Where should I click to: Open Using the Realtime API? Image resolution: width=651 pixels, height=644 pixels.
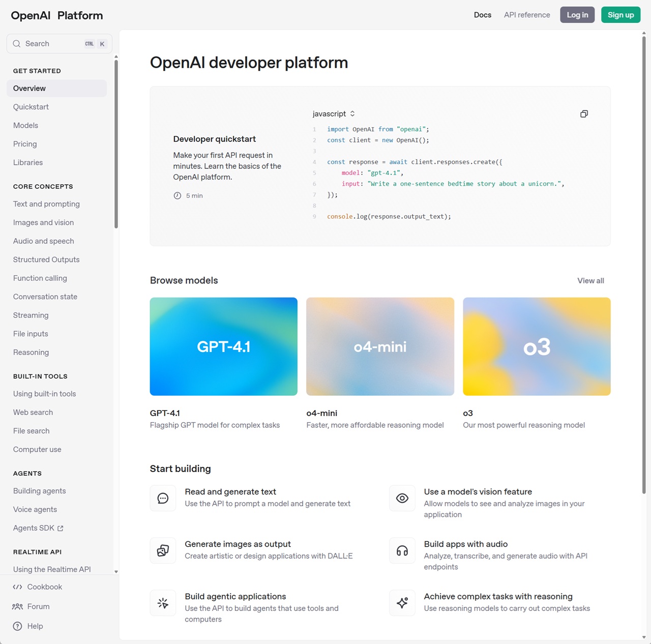(x=52, y=569)
